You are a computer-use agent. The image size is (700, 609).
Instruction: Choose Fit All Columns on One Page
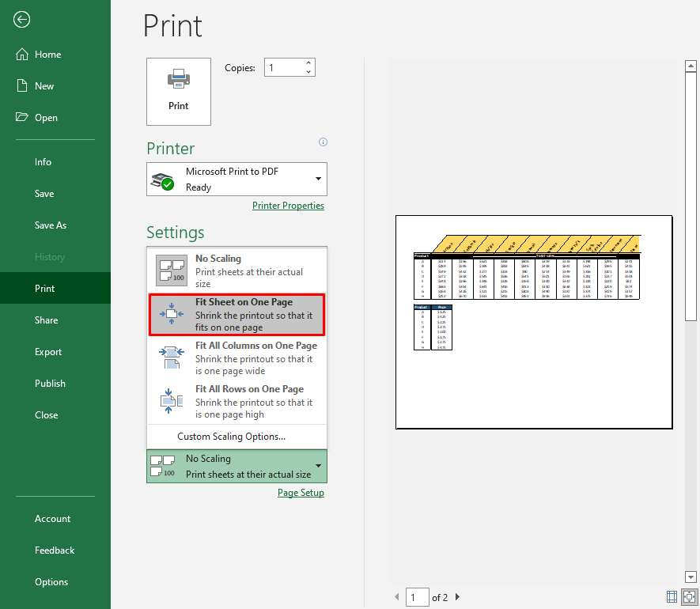tap(236, 357)
